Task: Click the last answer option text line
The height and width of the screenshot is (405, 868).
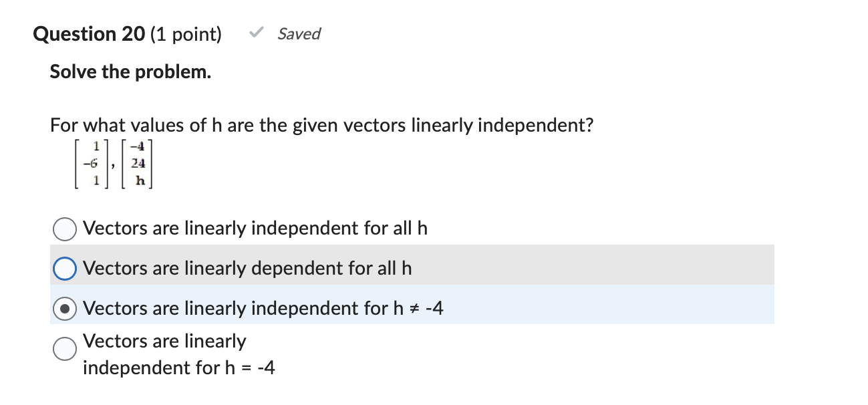Action: pyautogui.click(x=179, y=367)
